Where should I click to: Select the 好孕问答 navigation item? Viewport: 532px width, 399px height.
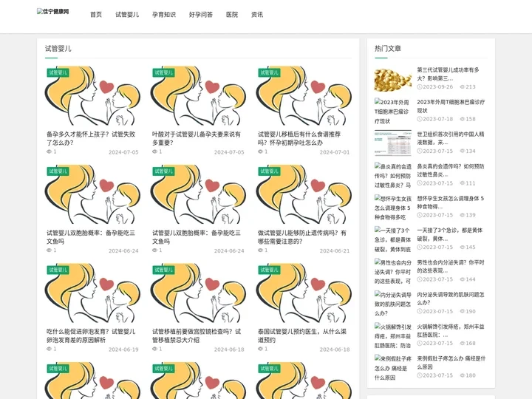201,15
